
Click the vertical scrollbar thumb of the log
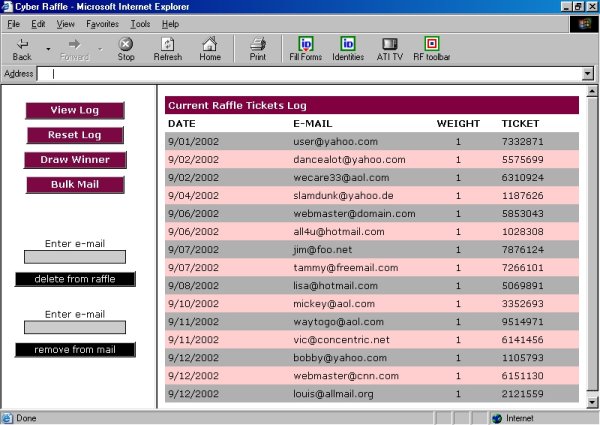coord(592,244)
